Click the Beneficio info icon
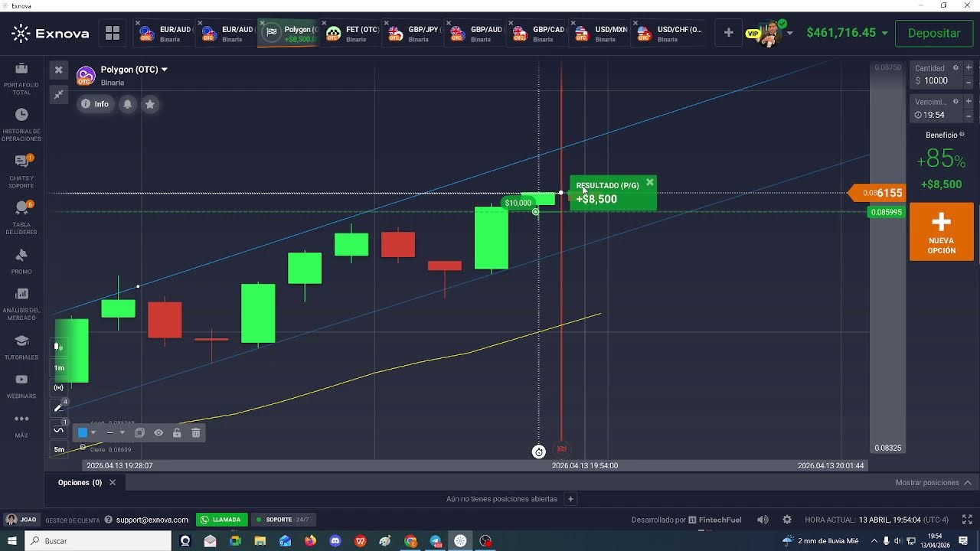Viewport: 980px width, 551px height. point(962,135)
